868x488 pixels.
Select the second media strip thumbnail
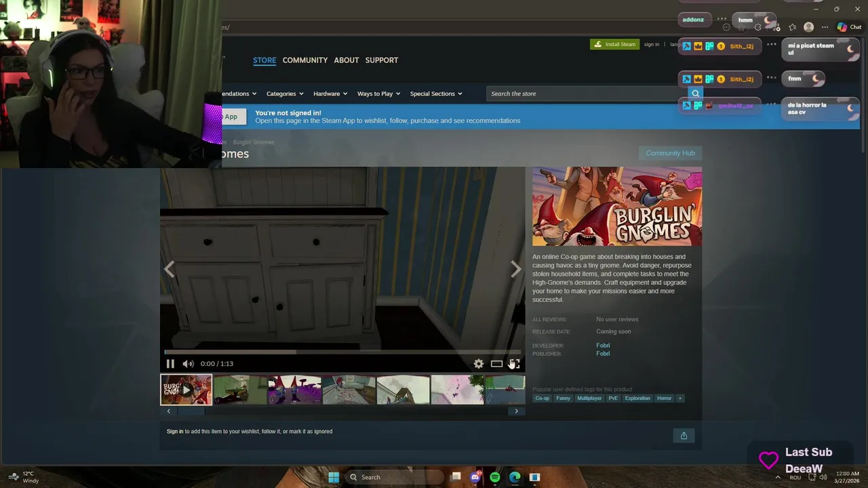coord(240,390)
